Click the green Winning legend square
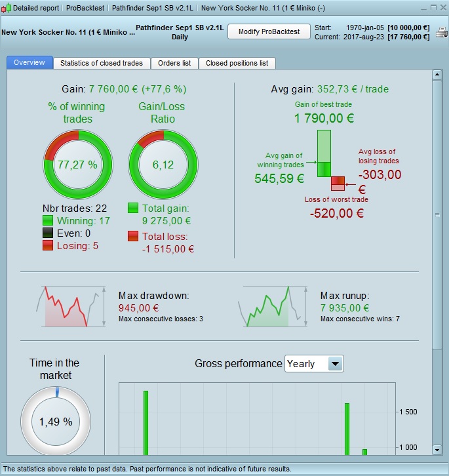 click(48, 221)
